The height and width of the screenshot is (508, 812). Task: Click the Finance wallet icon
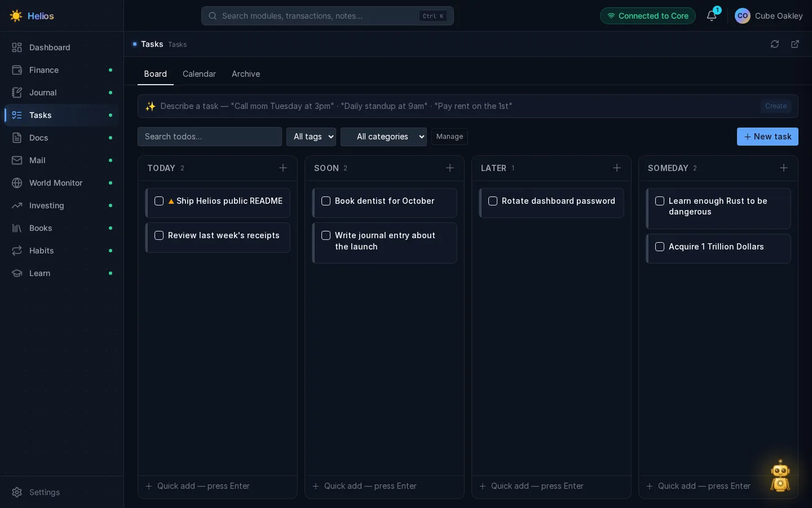point(17,70)
